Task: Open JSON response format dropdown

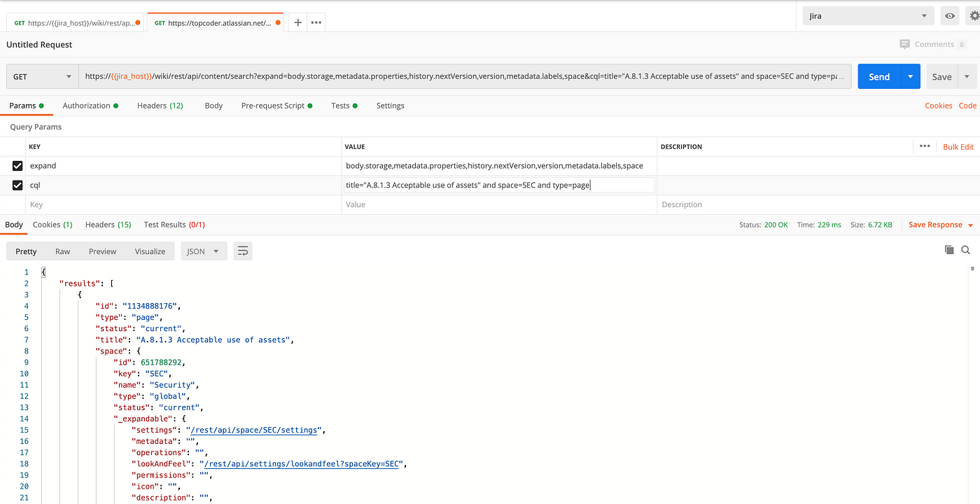Action: [x=204, y=251]
